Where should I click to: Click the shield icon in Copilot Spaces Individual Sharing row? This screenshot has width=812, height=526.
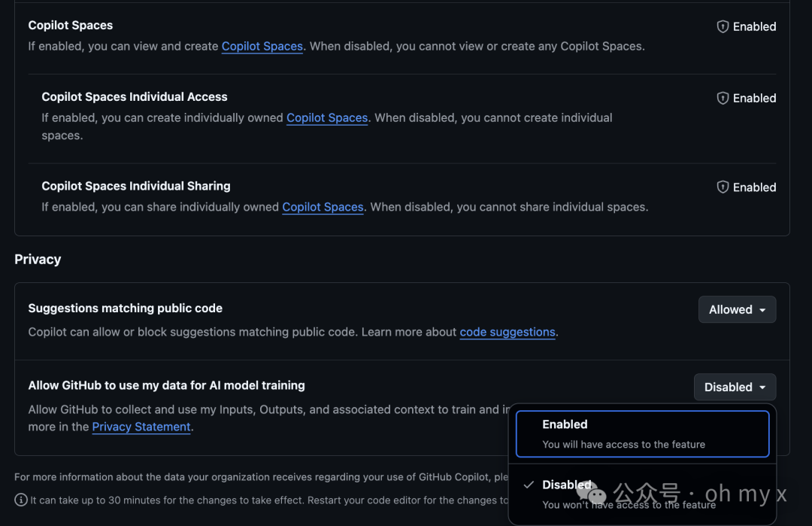(722, 187)
